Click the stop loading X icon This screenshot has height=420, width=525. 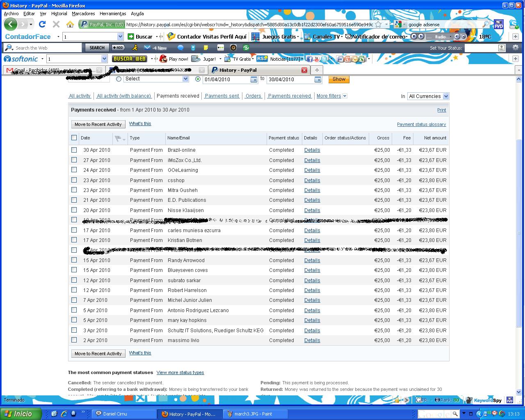click(56, 24)
